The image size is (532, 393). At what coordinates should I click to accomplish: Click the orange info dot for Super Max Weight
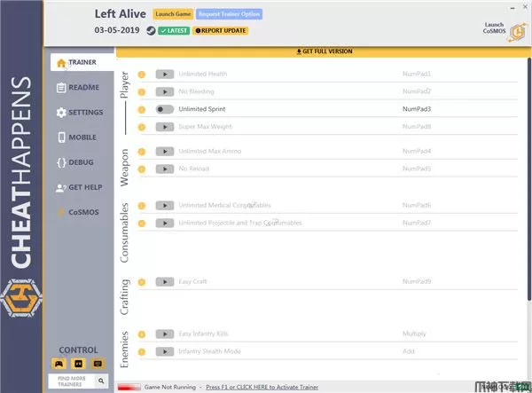click(x=142, y=127)
